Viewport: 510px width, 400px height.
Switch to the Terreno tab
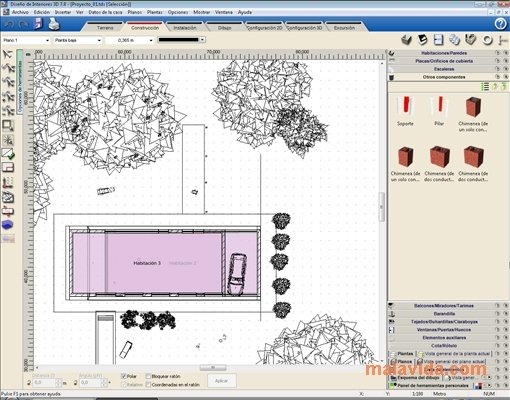coord(105,28)
